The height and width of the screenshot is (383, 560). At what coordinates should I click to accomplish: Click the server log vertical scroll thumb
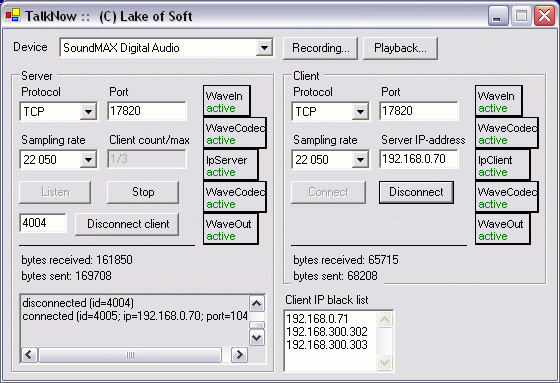[257, 325]
